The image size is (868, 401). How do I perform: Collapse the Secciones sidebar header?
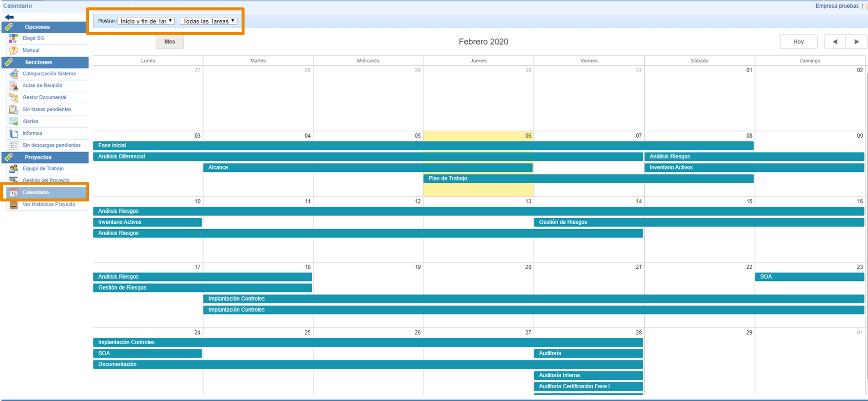click(x=39, y=62)
